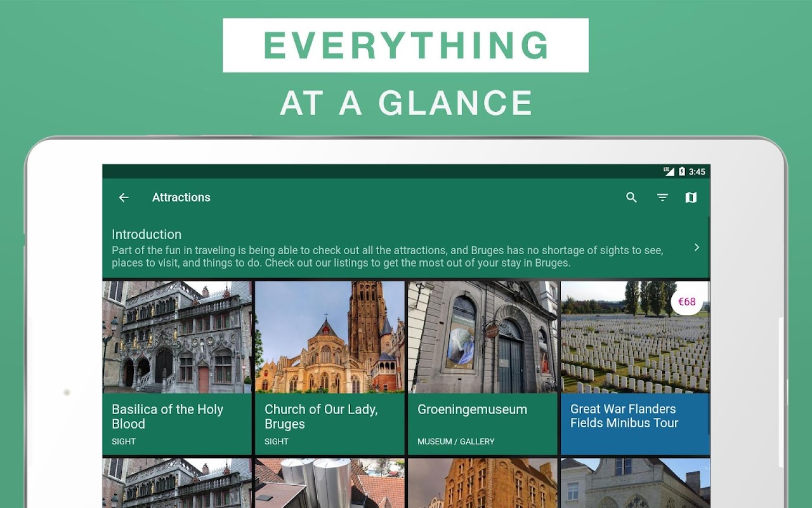Tap the LTE signal status icon
812x508 pixels.
point(669,171)
